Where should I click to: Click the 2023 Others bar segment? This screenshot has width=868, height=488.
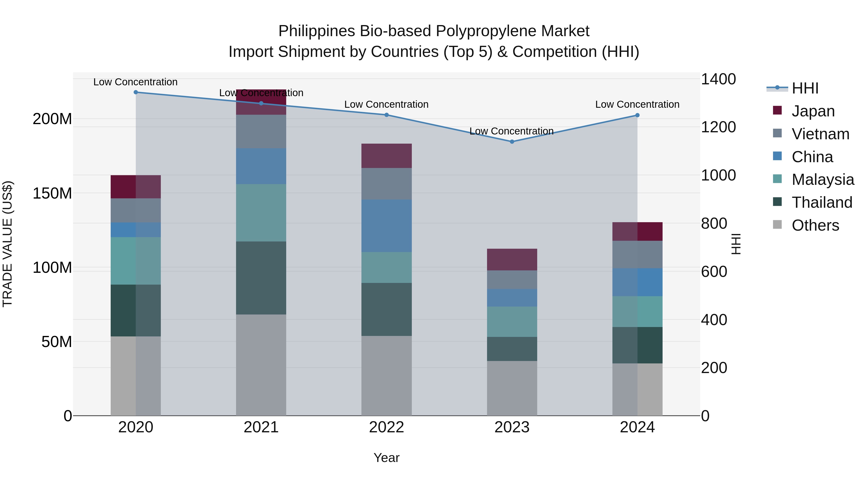[512, 388]
